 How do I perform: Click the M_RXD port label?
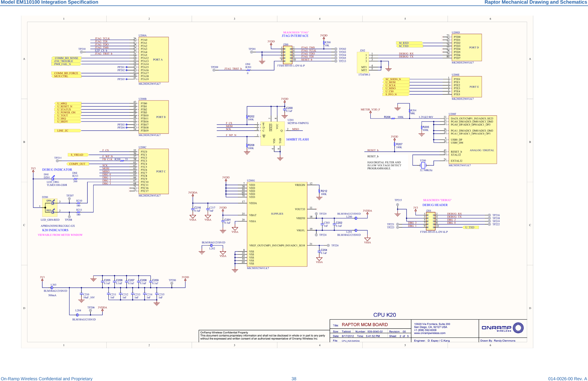coord(409,43)
